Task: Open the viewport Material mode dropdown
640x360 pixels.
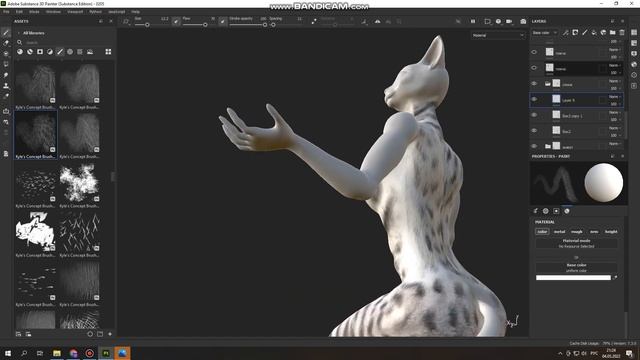Action: point(498,36)
